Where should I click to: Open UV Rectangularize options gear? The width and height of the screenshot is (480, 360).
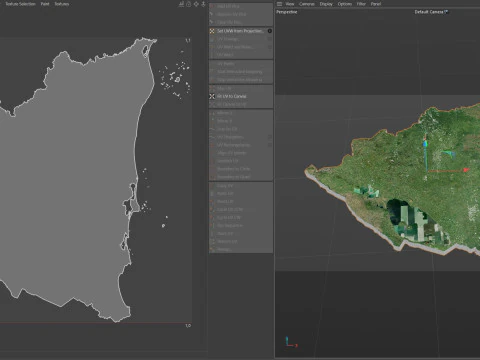click(269, 145)
